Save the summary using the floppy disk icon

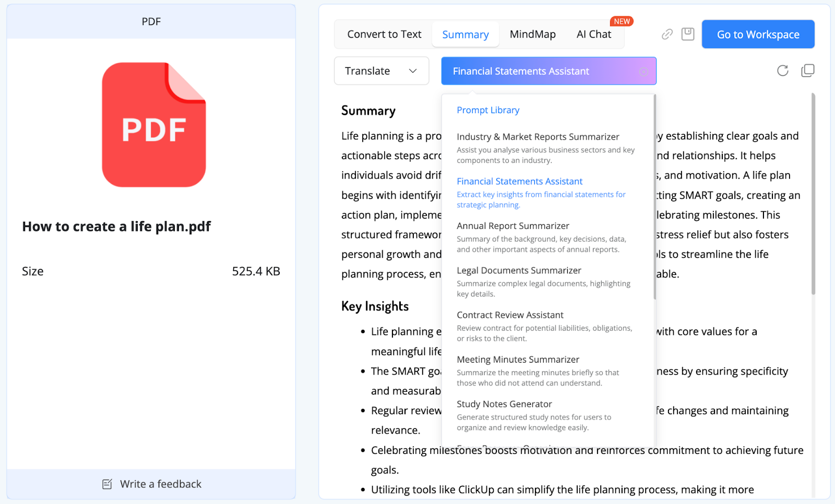coord(687,34)
